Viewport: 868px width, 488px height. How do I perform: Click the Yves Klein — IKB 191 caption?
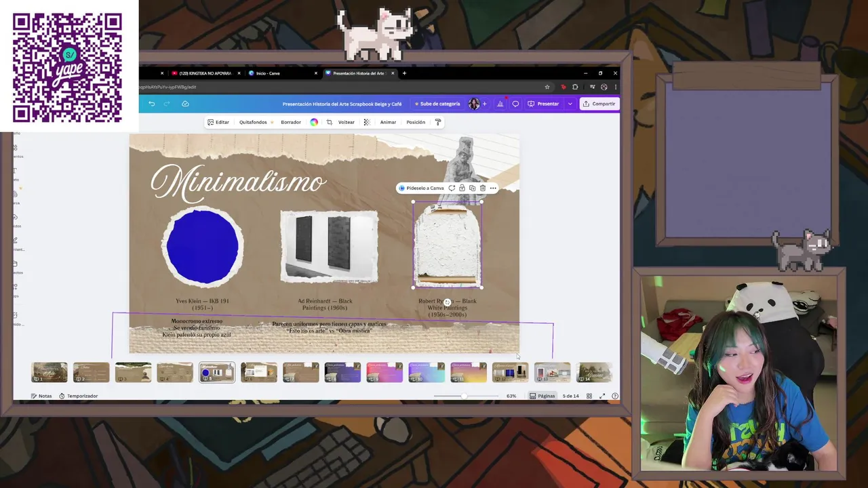(202, 304)
